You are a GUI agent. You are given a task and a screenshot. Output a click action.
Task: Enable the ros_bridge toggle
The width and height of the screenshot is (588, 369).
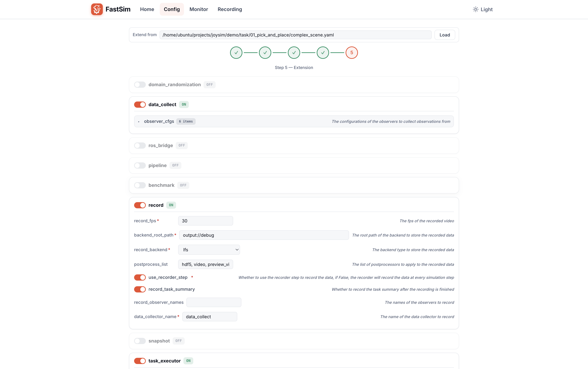[140, 146]
